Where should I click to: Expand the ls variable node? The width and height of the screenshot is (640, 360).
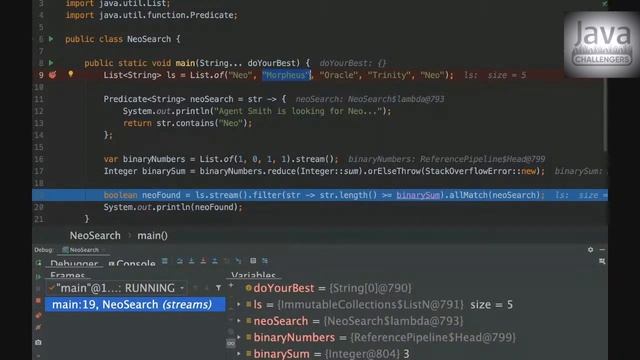tap(239, 304)
